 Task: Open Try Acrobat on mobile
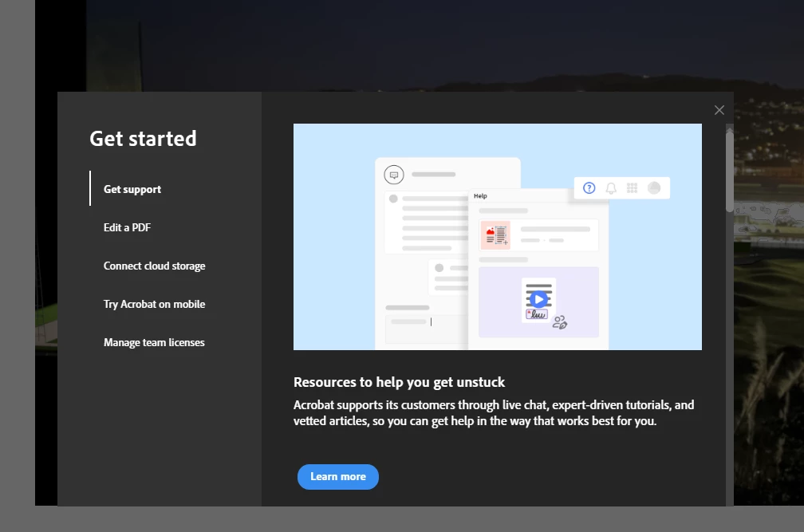click(155, 305)
